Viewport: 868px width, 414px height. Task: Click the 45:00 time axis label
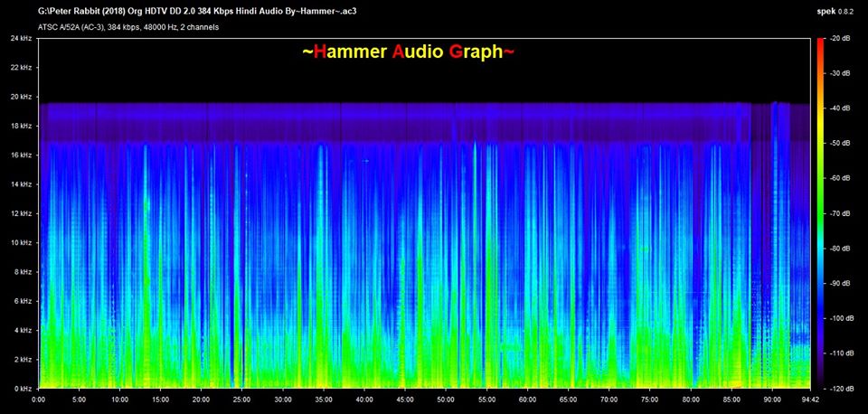[x=405, y=399]
